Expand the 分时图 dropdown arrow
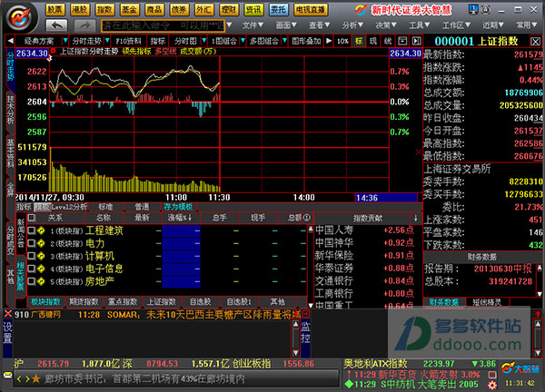The image size is (545, 392). pos(204,41)
